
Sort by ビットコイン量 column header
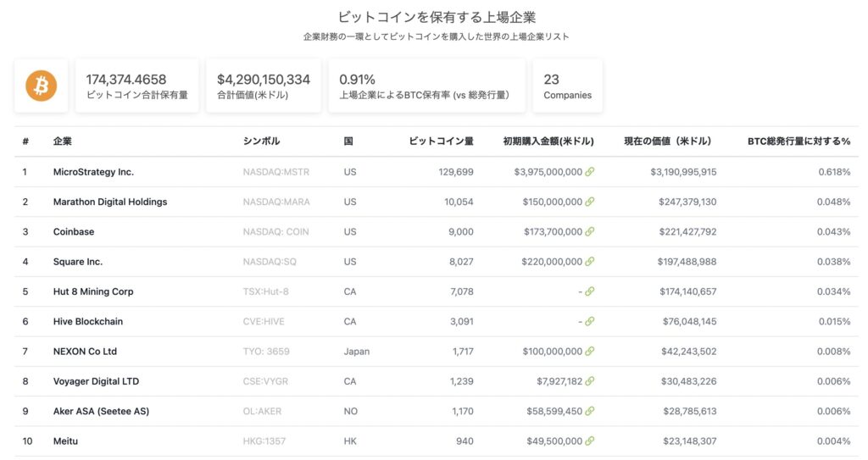pos(441,141)
